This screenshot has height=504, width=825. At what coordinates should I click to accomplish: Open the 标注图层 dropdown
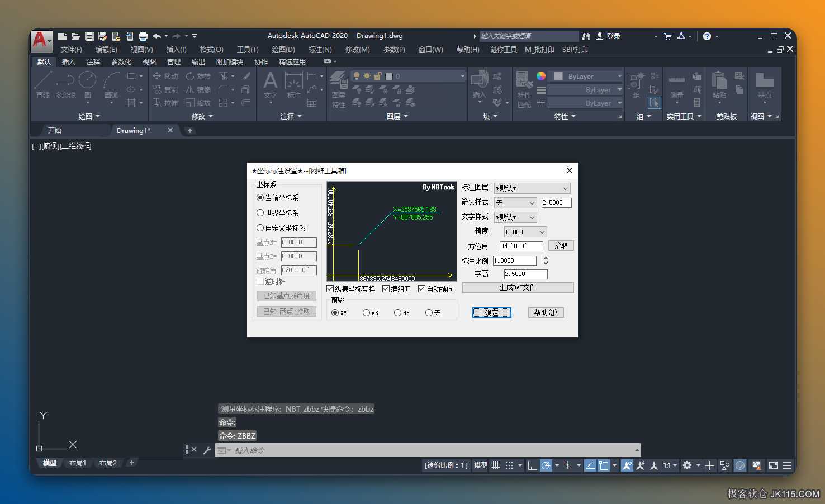pos(532,188)
